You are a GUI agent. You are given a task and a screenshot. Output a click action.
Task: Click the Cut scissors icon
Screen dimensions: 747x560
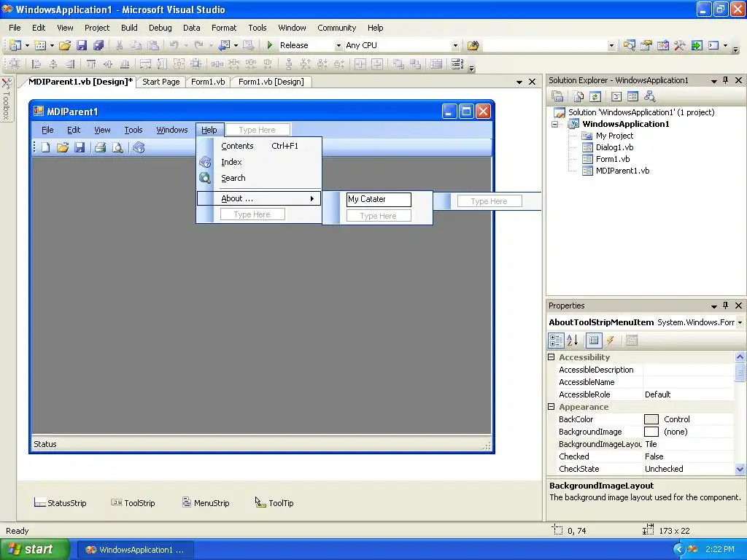point(119,45)
